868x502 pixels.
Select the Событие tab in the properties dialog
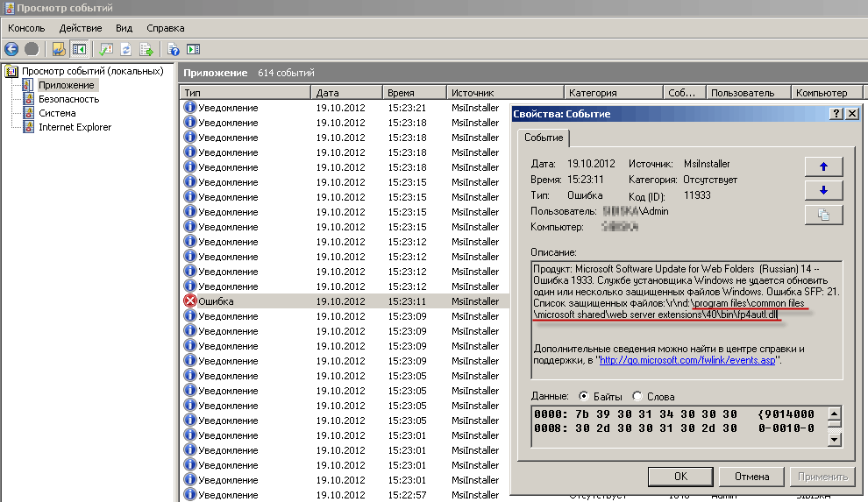click(x=544, y=138)
